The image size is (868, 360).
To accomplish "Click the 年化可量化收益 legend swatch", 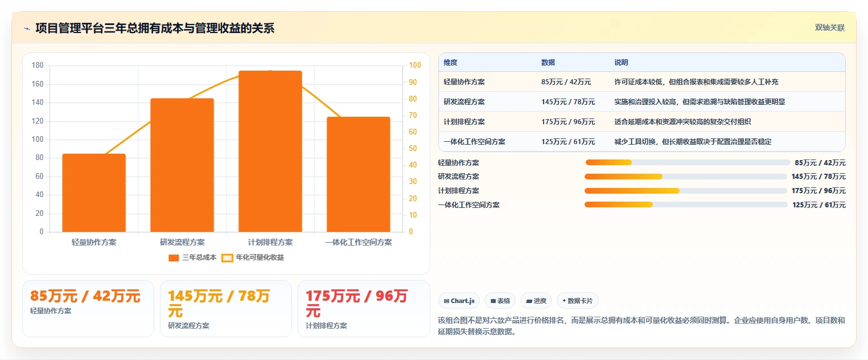I will [227, 258].
